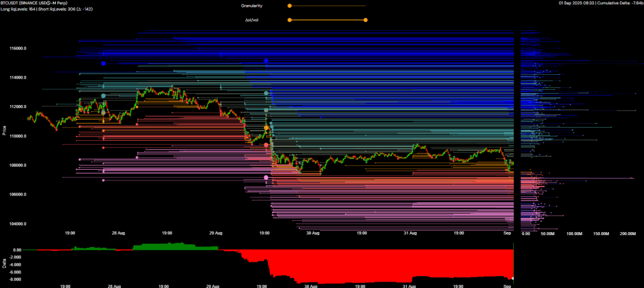Image resolution: width=644 pixels, height=288 pixels.
Task: Click the Granularity label
Action: [x=252, y=6]
